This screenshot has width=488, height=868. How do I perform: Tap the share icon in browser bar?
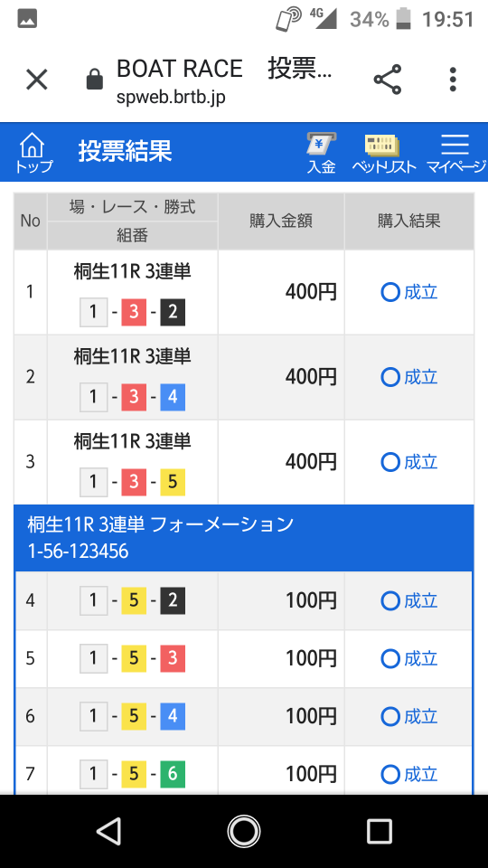point(388,80)
